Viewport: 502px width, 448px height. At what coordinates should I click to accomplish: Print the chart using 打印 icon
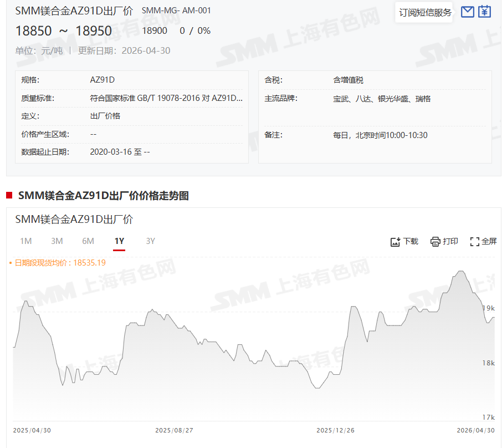coord(444,241)
